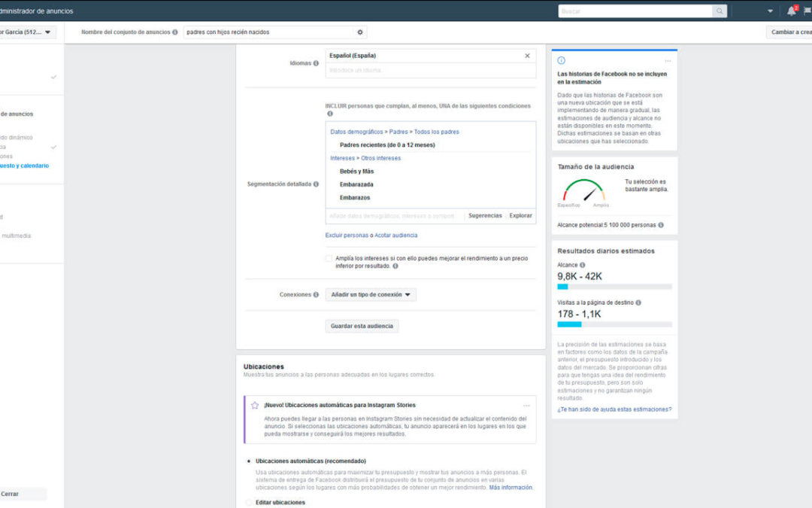Select the Editar ubicaciones radio option

[x=249, y=502]
